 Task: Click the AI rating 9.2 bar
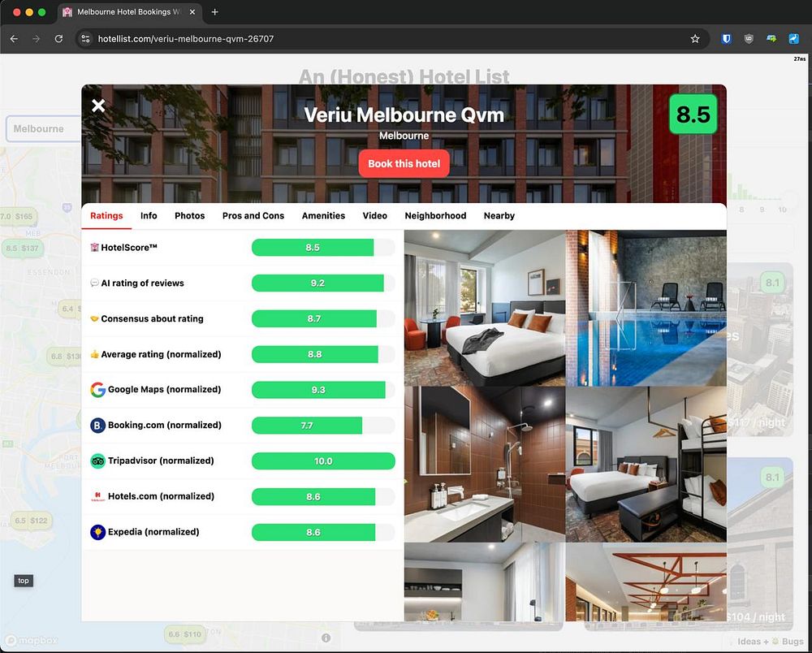coord(323,283)
